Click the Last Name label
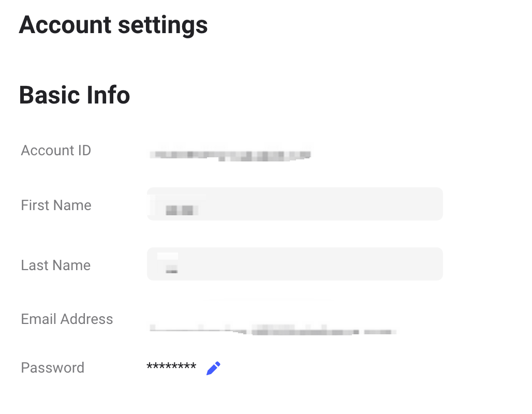Image resolution: width=532 pixels, height=414 pixels. pos(56,265)
